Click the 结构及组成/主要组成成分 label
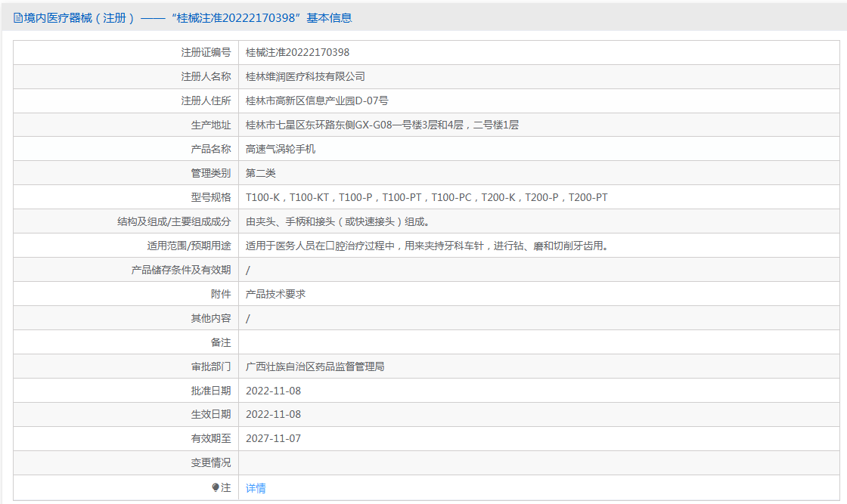The width and height of the screenshot is (847, 504). 174,222
